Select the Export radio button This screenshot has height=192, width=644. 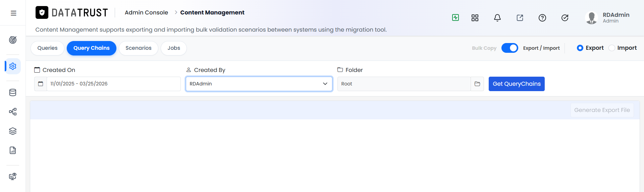(580, 48)
